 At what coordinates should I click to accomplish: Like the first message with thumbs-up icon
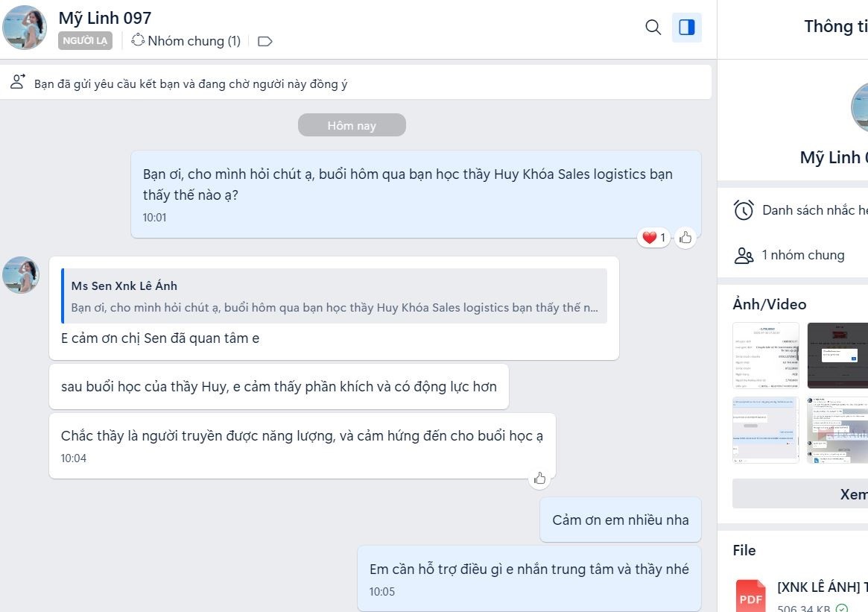[x=685, y=238]
